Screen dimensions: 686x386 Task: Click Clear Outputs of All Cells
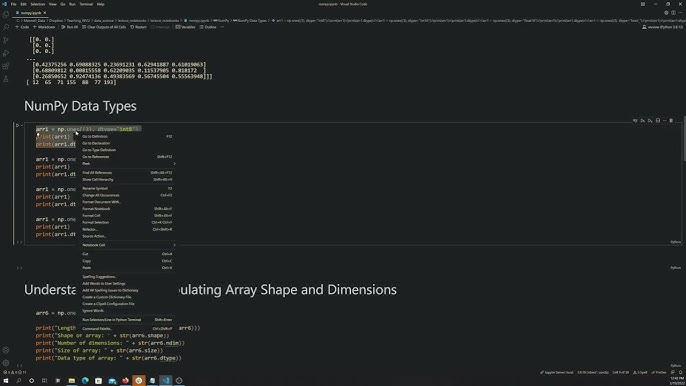[x=104, y=27]
